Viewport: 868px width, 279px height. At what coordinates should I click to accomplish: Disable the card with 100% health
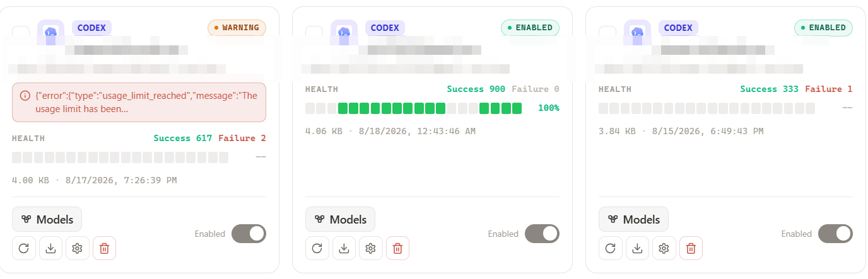point(542,234)
